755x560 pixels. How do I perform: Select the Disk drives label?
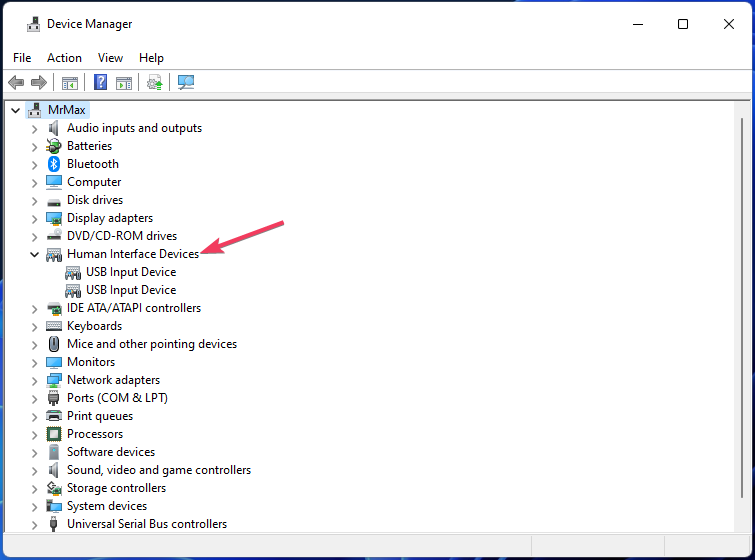[x=95, y=200]
